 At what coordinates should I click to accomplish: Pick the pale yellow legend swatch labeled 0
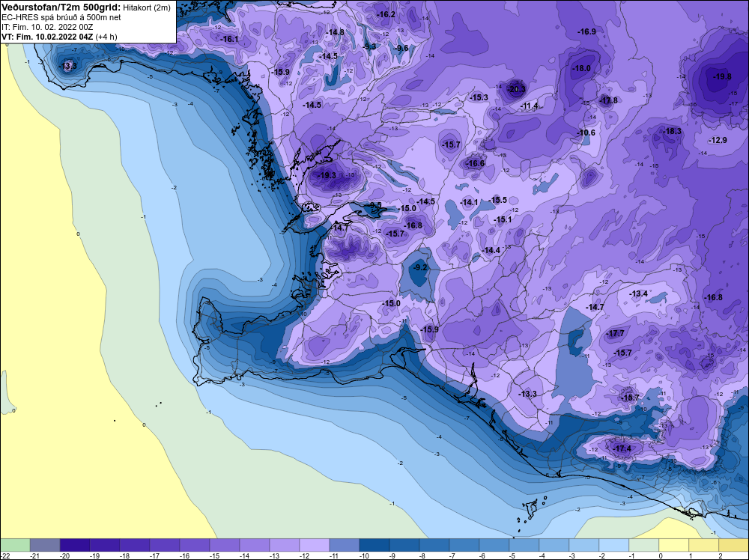(x=674, y=545)
